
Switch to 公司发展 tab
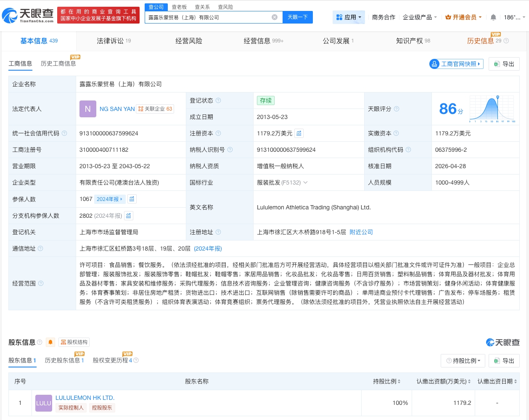coord(338,41)
